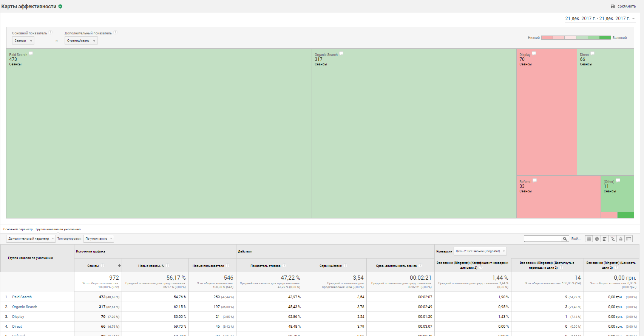This screenshot has width=644, height=336.
Task: Open the term cloud view icon
Action: (x=621, y=239)
